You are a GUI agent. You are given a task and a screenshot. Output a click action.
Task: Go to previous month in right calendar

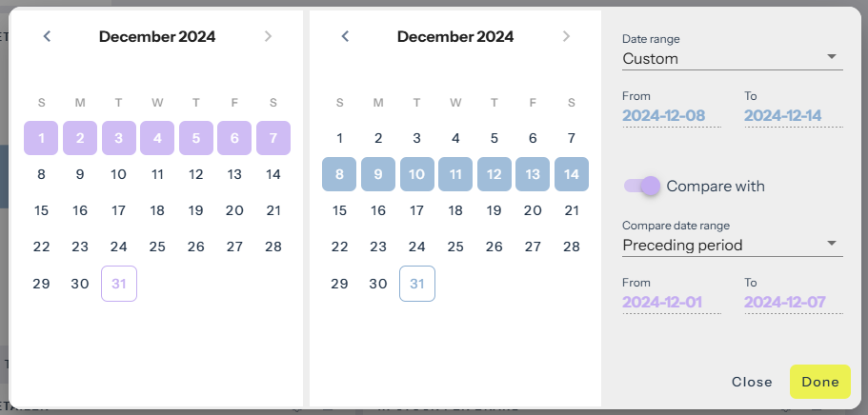pos(345,37)
